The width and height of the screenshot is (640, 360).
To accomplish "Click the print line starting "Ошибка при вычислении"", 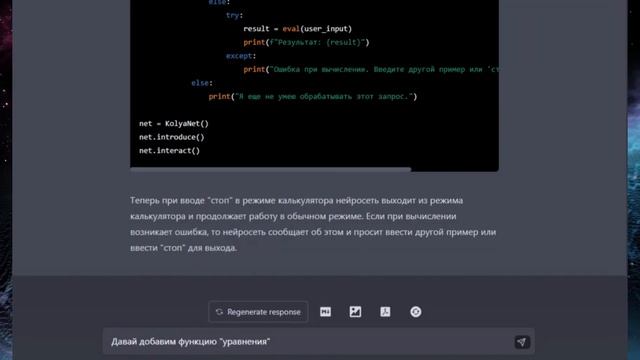I will [371, 69].
